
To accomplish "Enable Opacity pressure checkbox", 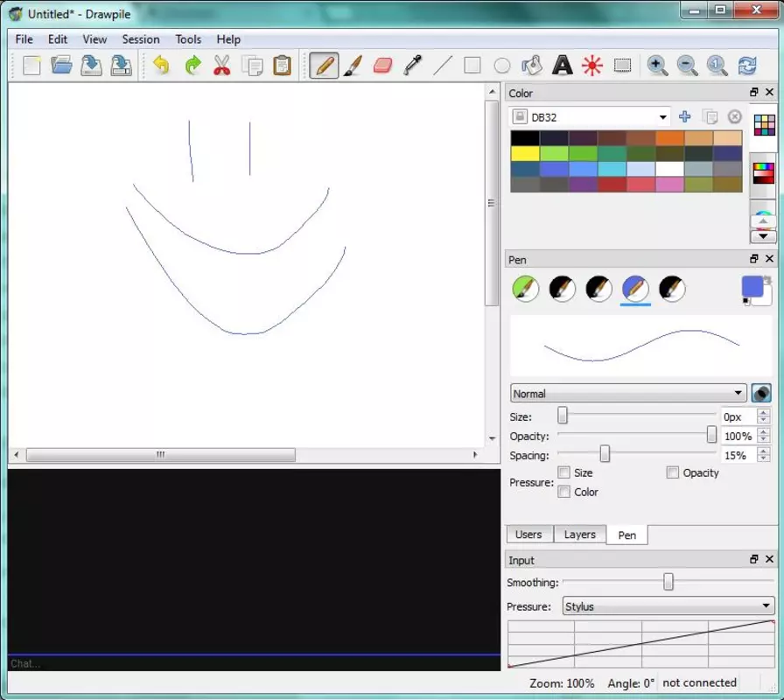I will (x=673, y=472).
